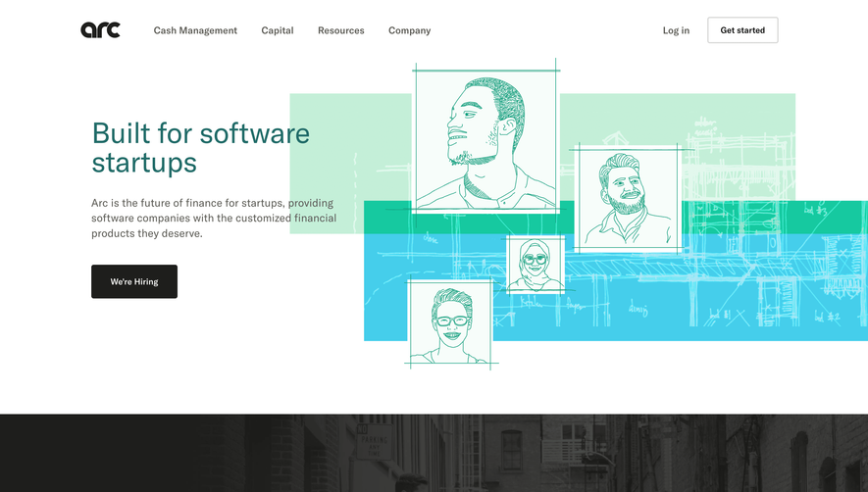Click the bearded smiling man portrait sketch
868x492 pixels.
(x=628, y=199)
